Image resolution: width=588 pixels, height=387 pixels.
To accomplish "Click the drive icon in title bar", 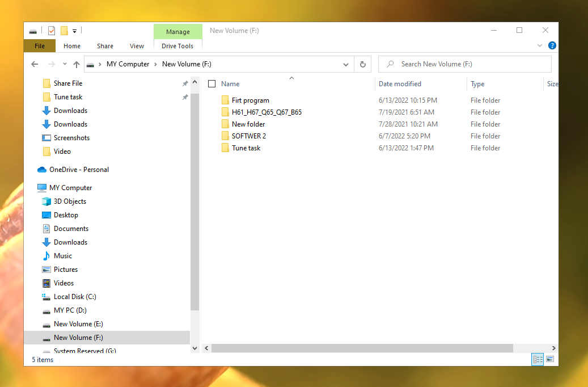I will click(x=33, y=31).
